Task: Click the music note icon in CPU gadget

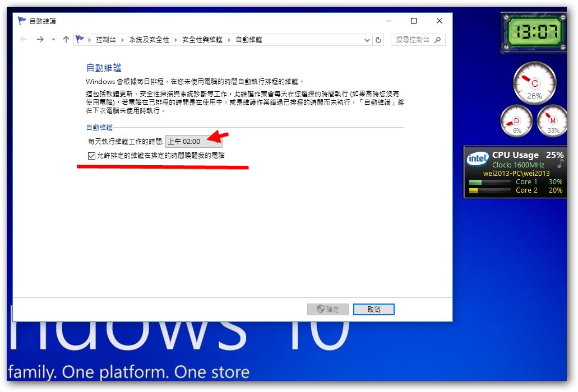Action: [560, 164]
